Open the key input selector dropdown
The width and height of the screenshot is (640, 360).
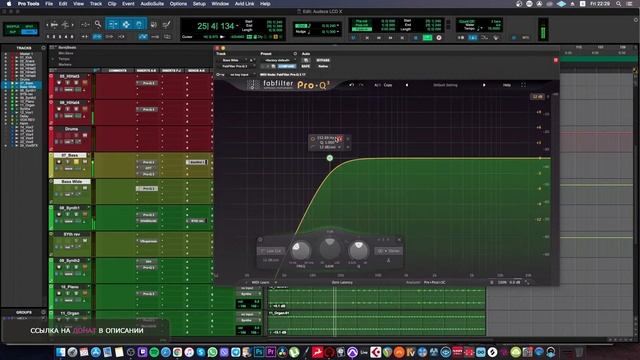click(241, 75)
